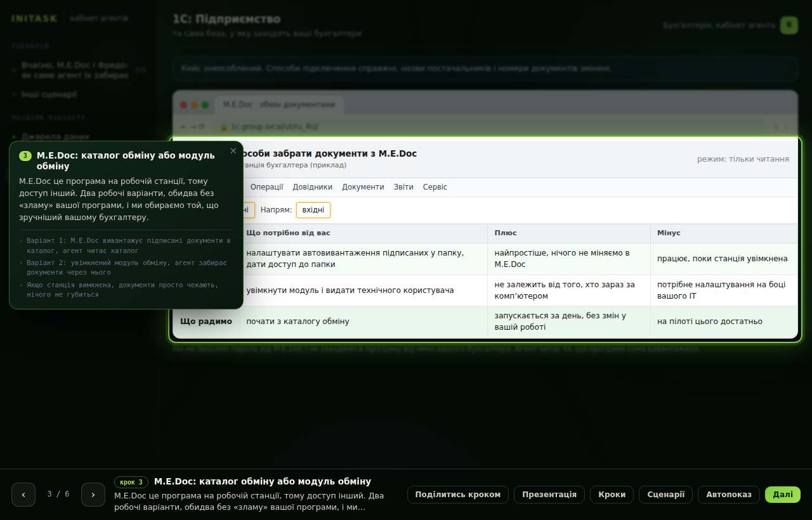
Task: Advance with the next-step arrow button
Action: pos(93,495)
